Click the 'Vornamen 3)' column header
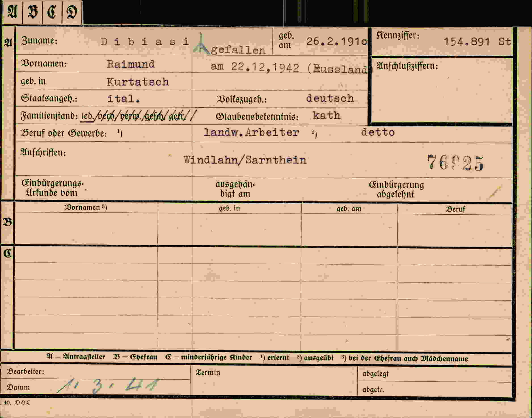This screenshot has width=532, height=418. [x=86, y=207]
